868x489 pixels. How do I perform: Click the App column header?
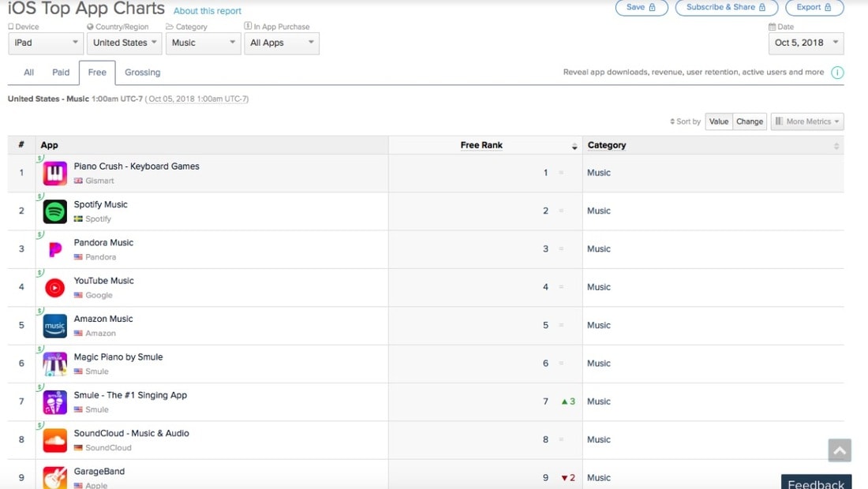49,145
